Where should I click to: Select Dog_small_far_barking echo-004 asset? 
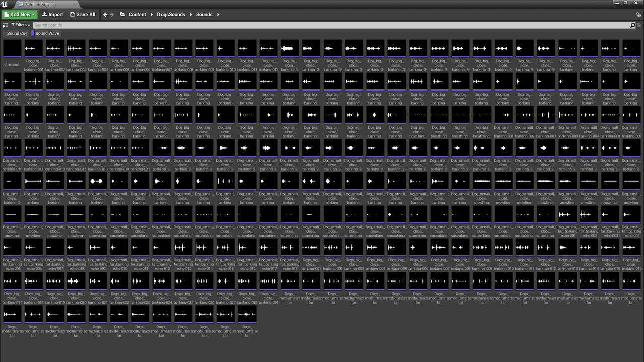coord(631,220)
